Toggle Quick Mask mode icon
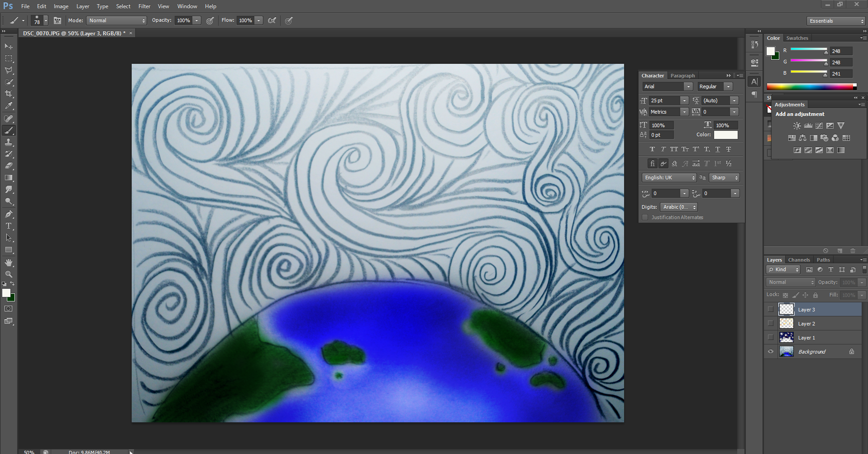The width and height of the screenshot is (868, 454). point(9,309)
